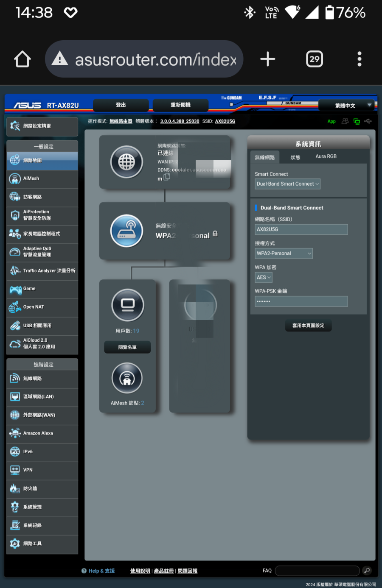Click the network name SSID input field
Viewport: 382px width, 588px height.
[x=301, y=229]
